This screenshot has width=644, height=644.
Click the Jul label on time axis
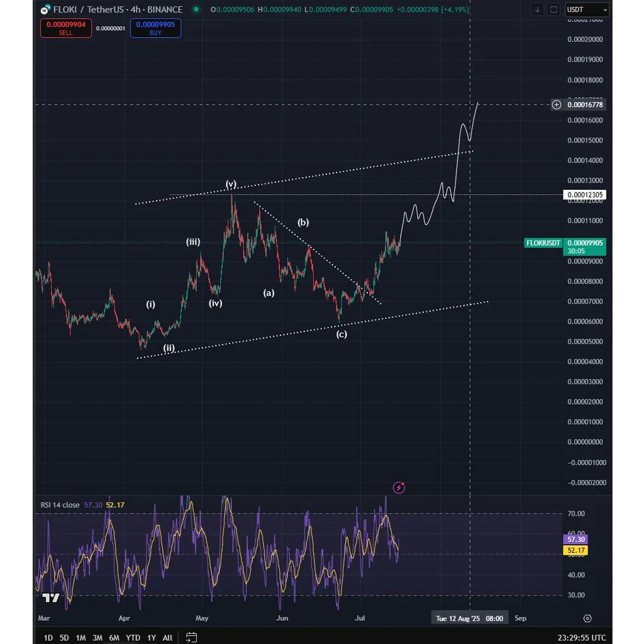pyautogui.click(x=360, y=618)
